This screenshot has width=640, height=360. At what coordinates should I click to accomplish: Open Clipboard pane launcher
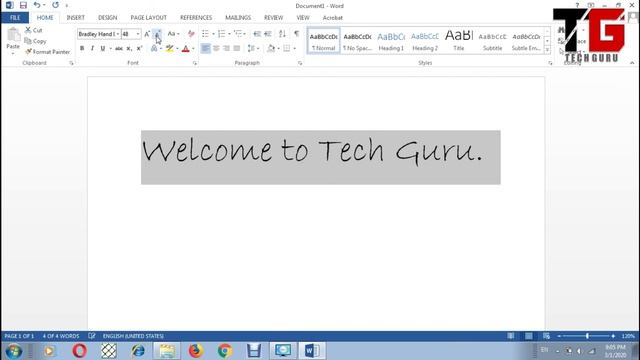point(71,63)
